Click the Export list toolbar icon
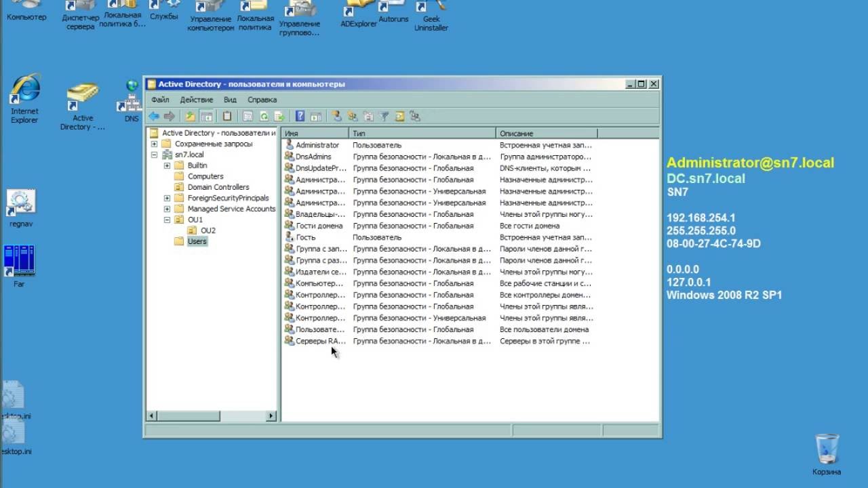 279,117
